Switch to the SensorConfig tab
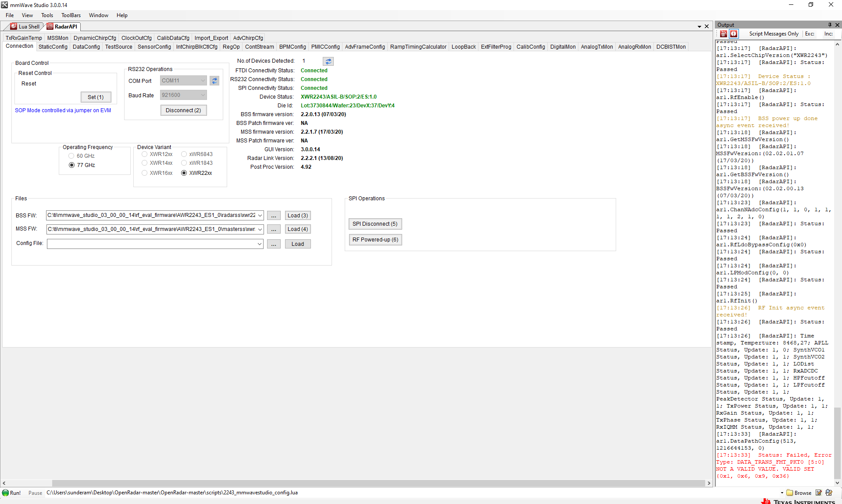Viewport: 842px width, 504px height. pos(154,47)
